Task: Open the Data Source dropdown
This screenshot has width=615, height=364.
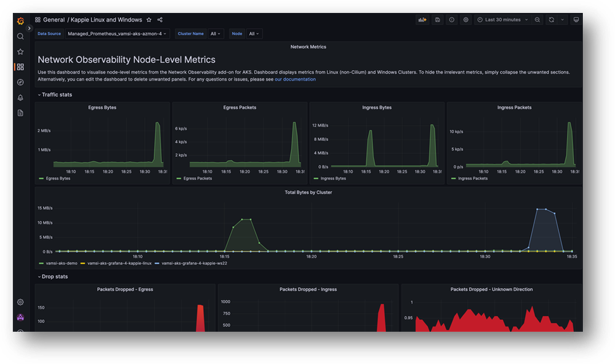Action: click(x=117, y=34)
